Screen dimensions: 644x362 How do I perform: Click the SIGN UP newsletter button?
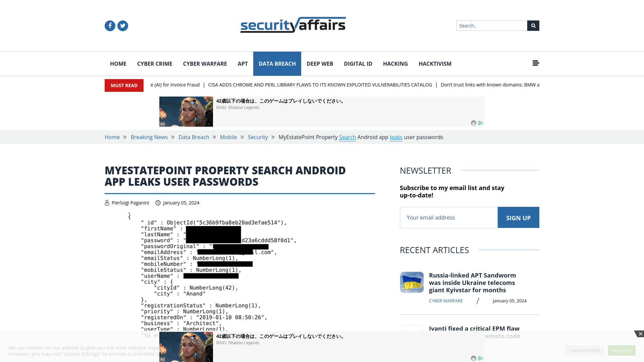point(518,217)
